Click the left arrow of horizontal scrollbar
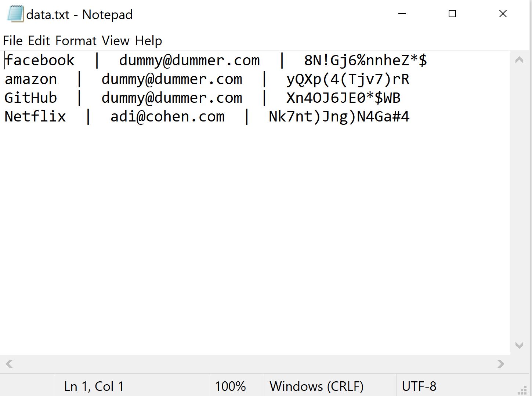The image size is (532, 396). click(8, 364)
